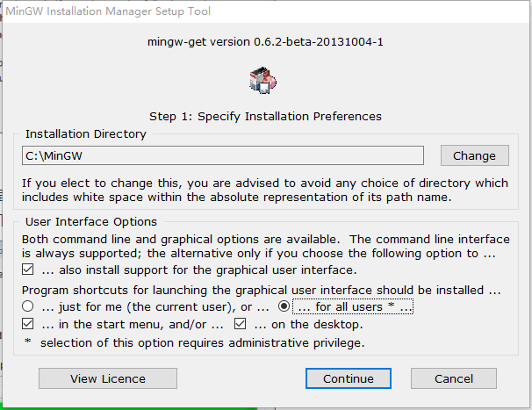Select the "just for me" radio option

28,307
